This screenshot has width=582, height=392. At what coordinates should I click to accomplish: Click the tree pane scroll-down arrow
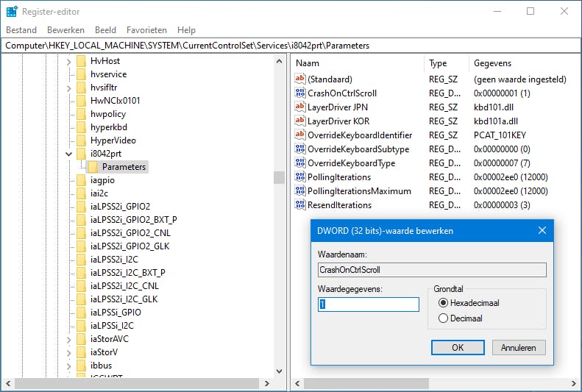279,371
